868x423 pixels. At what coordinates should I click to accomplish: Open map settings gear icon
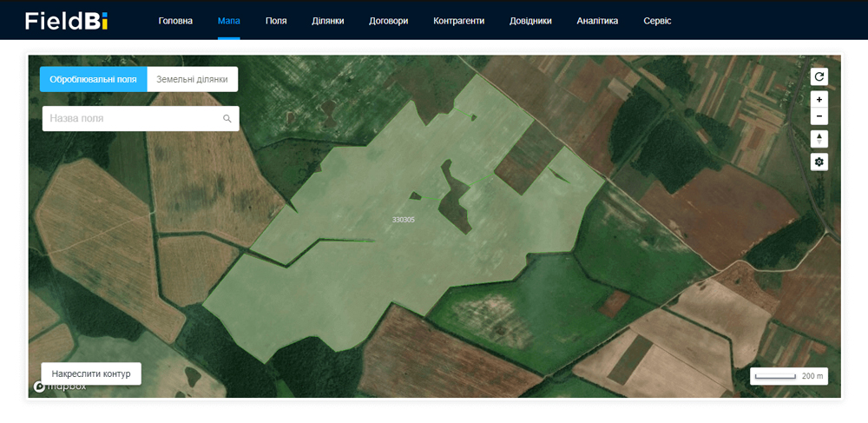coord(819,162)
